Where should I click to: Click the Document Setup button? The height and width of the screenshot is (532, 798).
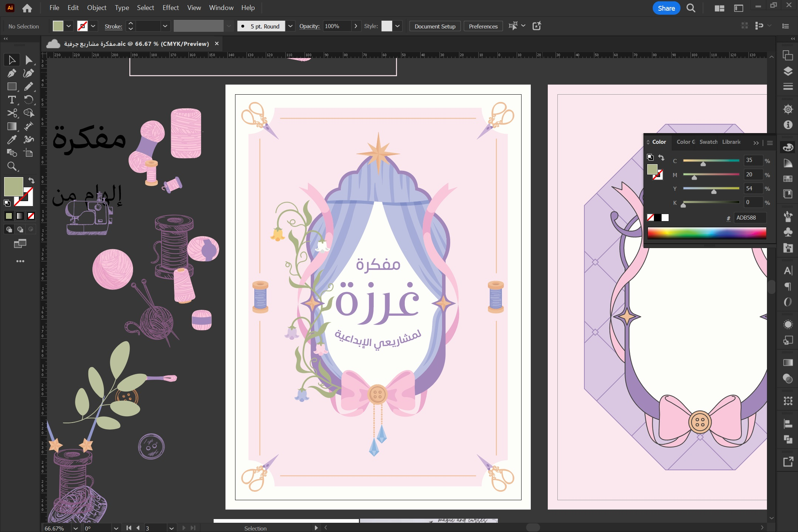(435, 26)
